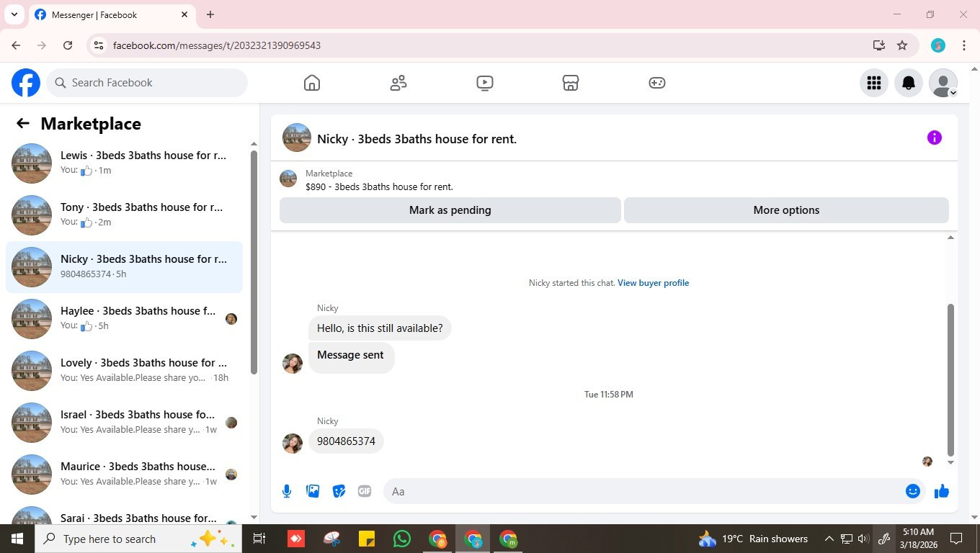Open Tony conversation in the list
980x553 pixels.
pyautogui.click(x=124, y=215)
